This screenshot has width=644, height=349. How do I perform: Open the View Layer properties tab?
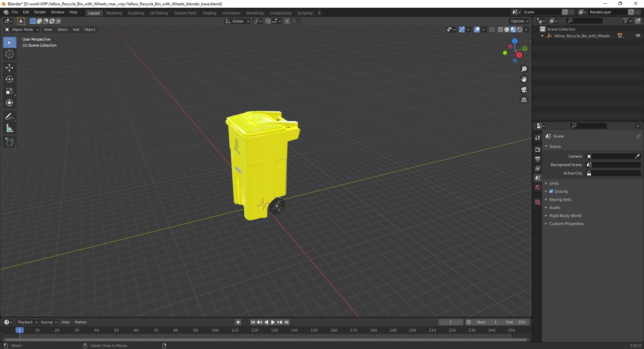538,168
